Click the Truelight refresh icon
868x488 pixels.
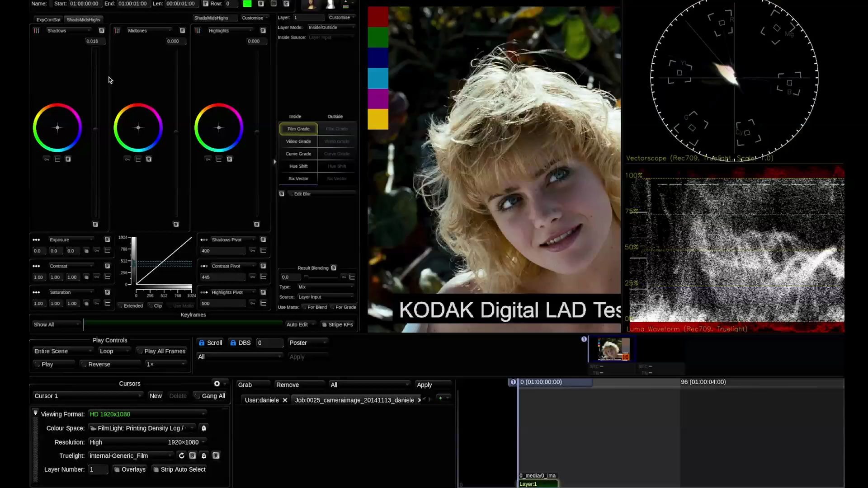coord(182,455)
